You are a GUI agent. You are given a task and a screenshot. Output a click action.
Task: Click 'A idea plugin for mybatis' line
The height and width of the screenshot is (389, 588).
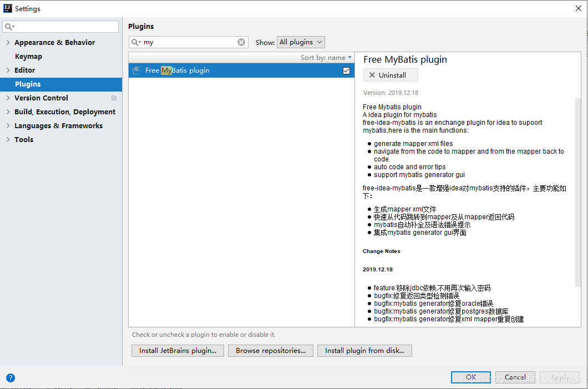click(x=400, y=115)
